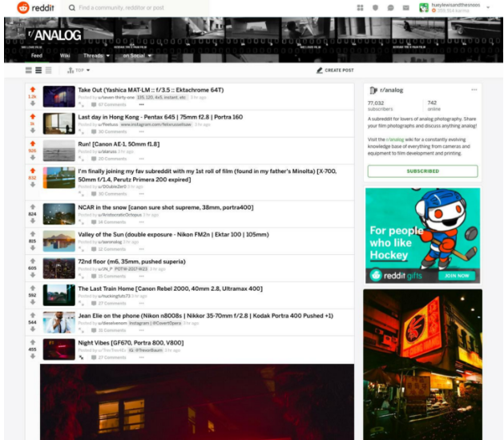Image resolution: width=504 pixels, height=440 pixels.
Task: Open more options for Take Out post
Action: pos(142,104)
